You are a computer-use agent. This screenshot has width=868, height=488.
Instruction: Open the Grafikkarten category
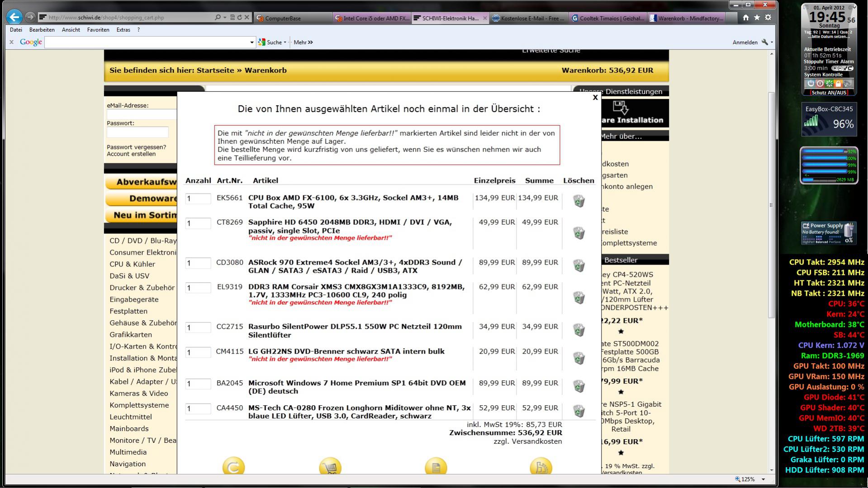(131, 335)
